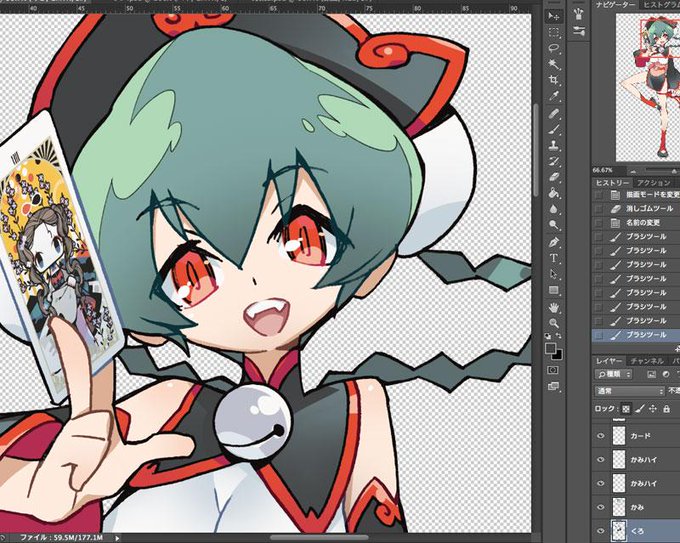
Task: Select the Crop tool
Action: 554,80
